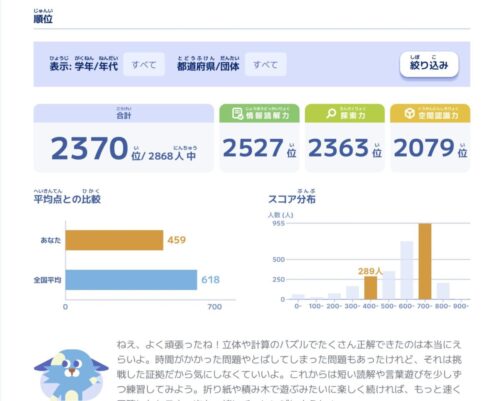The image size is (500, 401).
Task: Click the 618 average score label
Action: [210, 280]
